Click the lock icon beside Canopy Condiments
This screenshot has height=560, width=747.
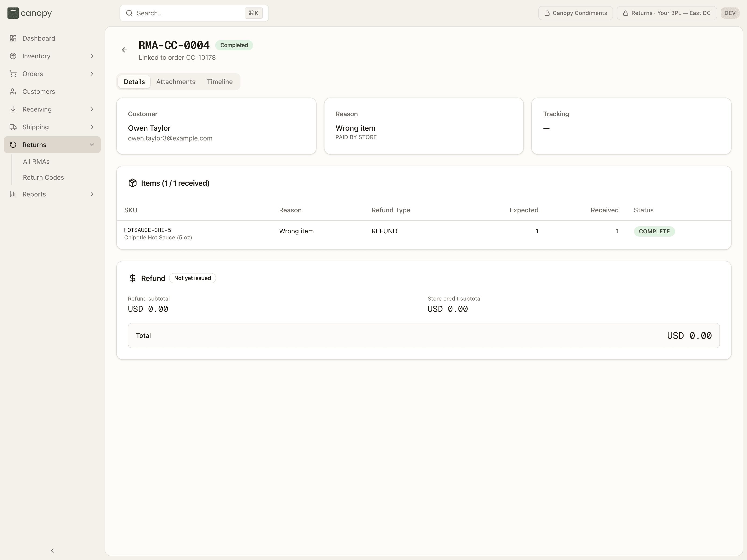547,13
